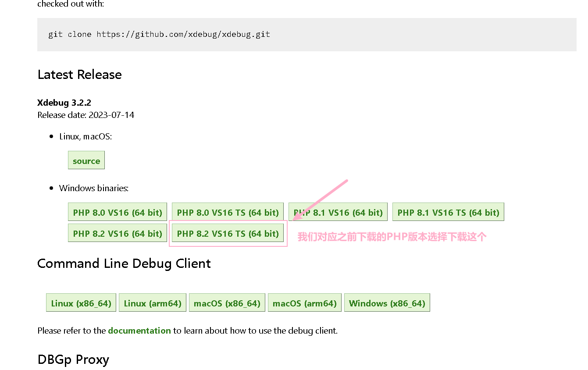The image size is (588, 370).
Task: Download the Windows (x86_64) debug client
Action: click(387, 302)
